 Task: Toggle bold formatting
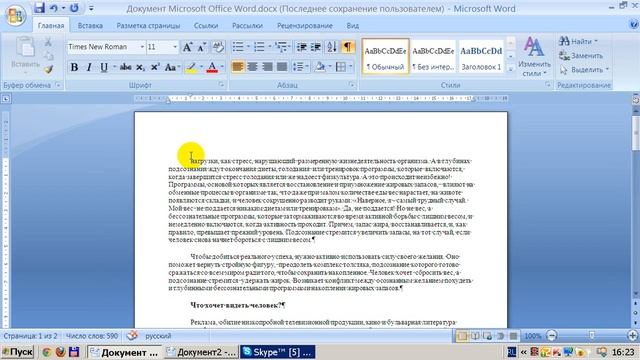pyautogui.click(x=74, y=67)
